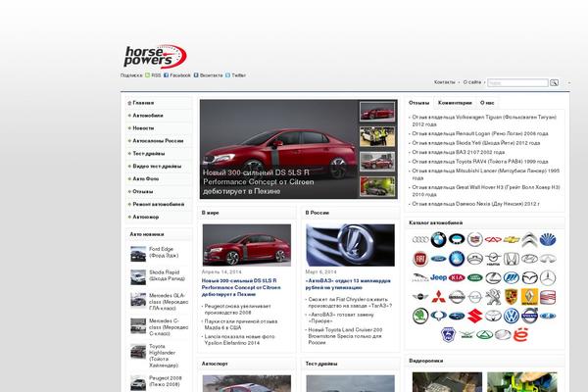
Task: Open Автосалоны России menu item
Action: 159,141
